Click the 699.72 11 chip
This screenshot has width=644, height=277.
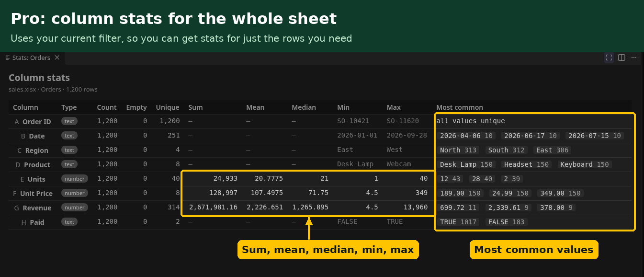(x=458, y=208)
